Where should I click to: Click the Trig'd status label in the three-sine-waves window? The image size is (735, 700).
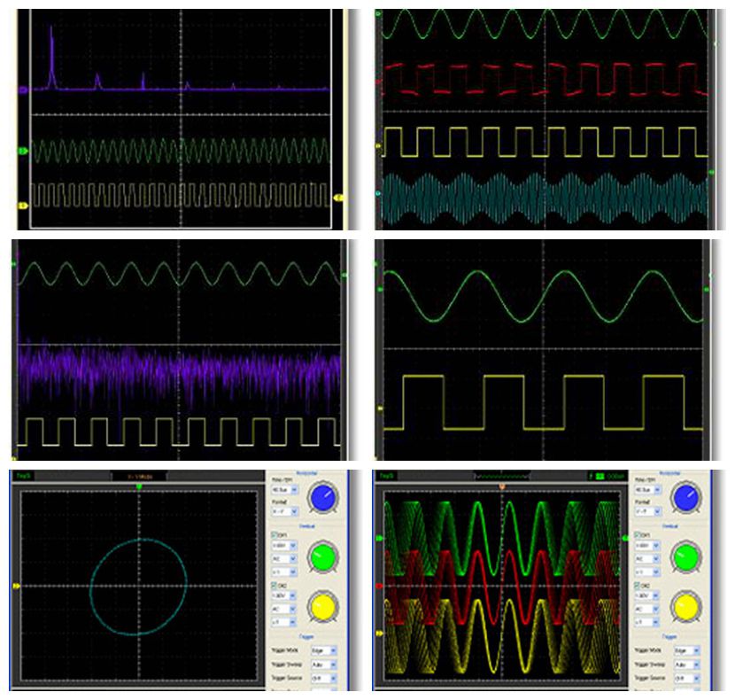point(386,476)
